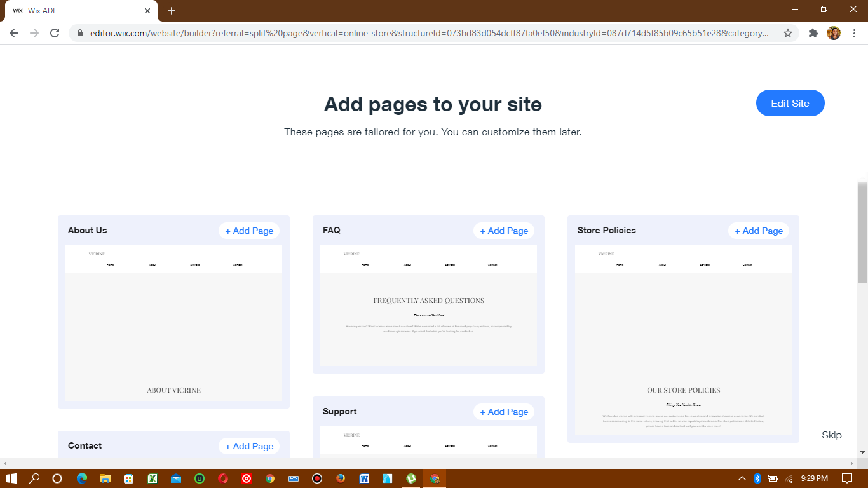The height and width of the screenshot is (488, 868).
Task: Open the Mail app from the taskbar
Action: (x=176, y=478)
